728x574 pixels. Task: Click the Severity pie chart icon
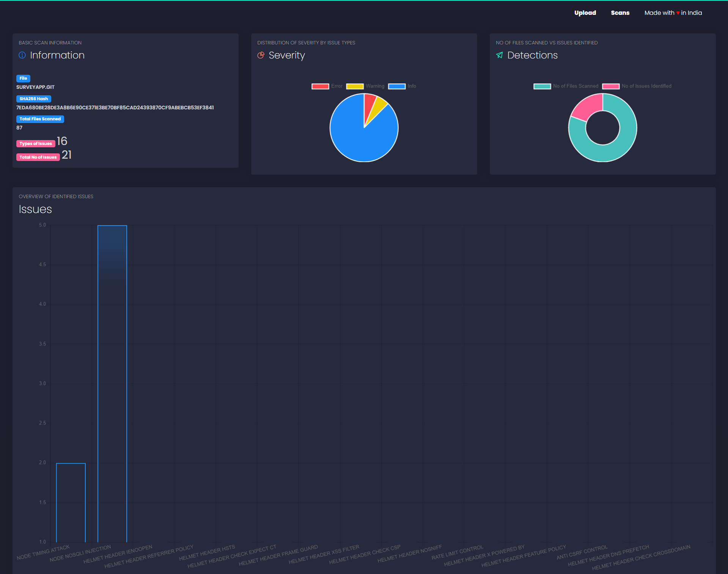(261, 55)
